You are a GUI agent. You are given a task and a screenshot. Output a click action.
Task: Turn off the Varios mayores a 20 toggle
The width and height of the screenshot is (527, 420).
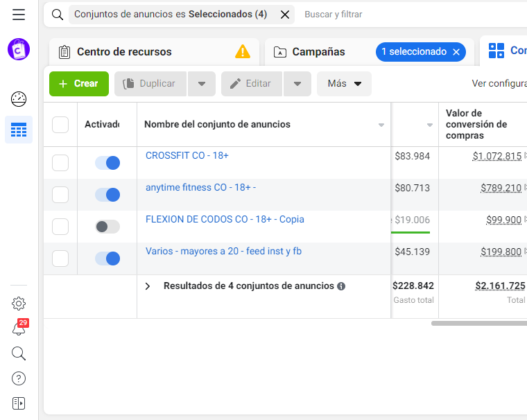click(x=107, y=259)
